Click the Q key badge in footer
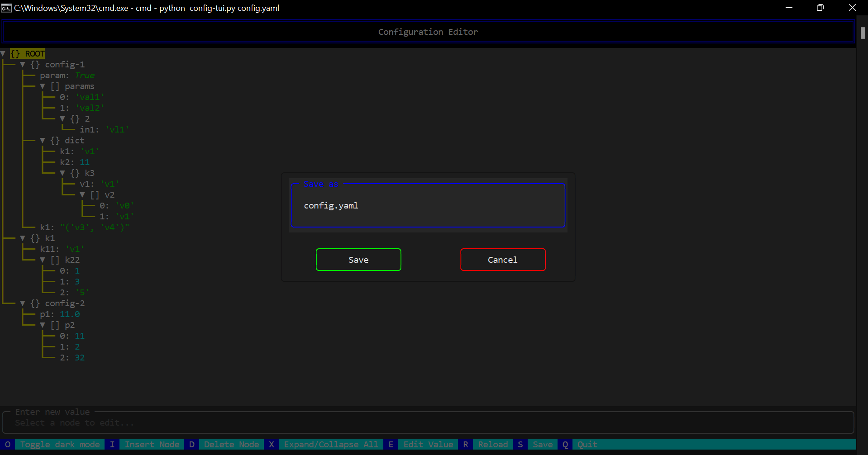 [x=565, y=445]
